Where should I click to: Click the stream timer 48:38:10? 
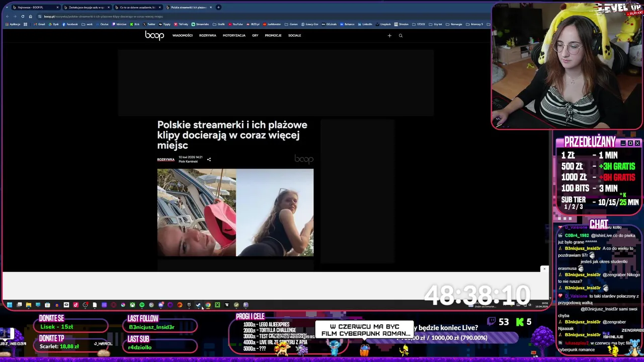[477, 295]
